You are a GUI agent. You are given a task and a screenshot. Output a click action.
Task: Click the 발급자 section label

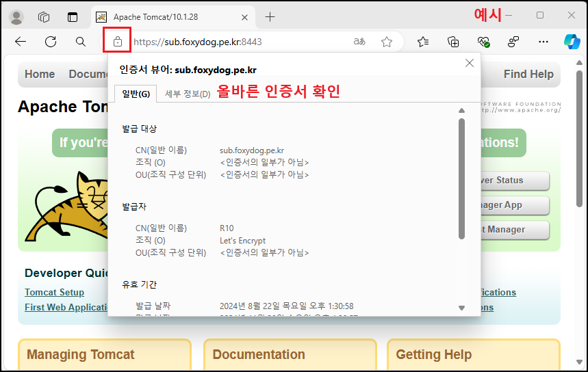click(134, 207)
